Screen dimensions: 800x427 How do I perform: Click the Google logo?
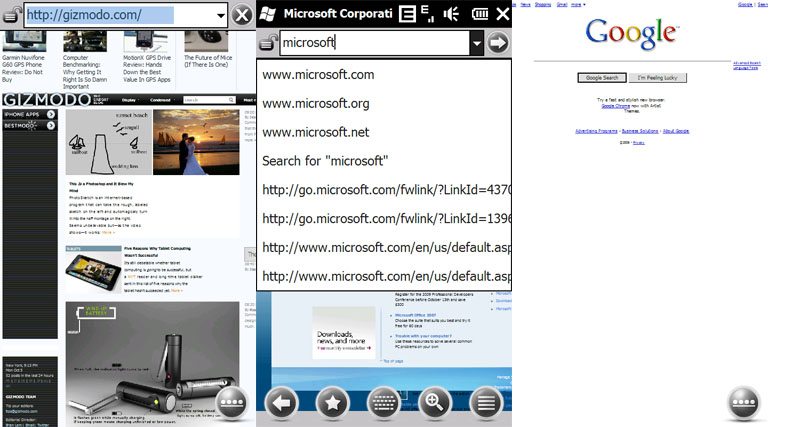click(x=632, y=34)
